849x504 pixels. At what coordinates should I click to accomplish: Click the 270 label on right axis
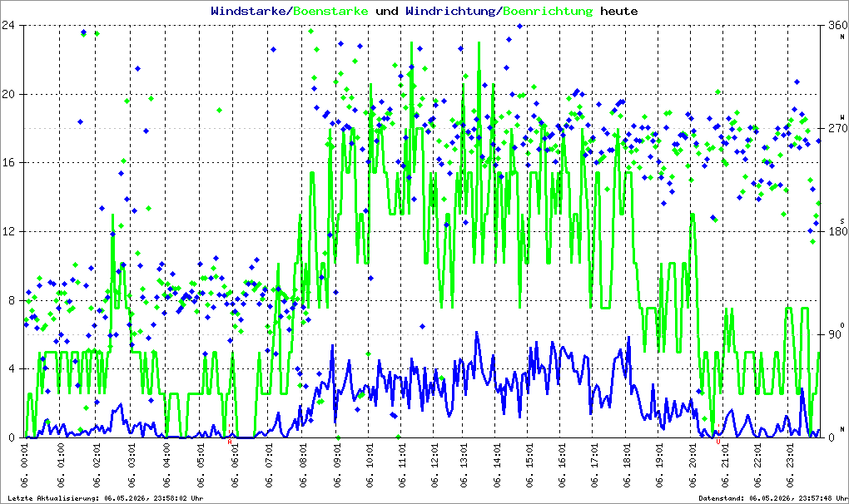coord(837,128)
